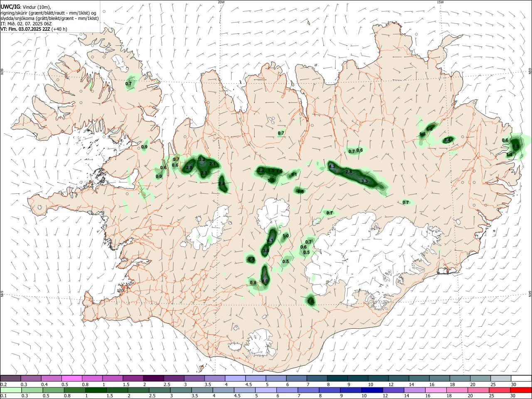This screenshot has height=399, width=532.
Task: Select the top-row legend swatch labeled 8
Action: 337,378
